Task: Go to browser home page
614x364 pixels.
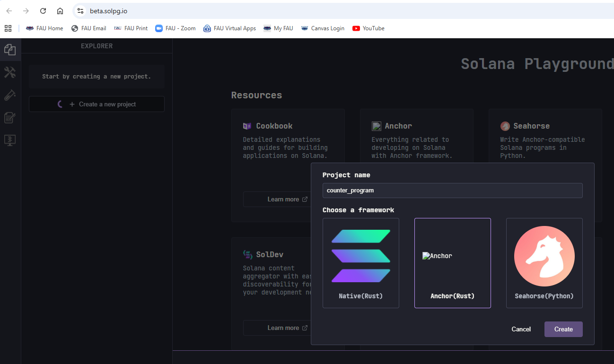Action: (x=60, y=11)
